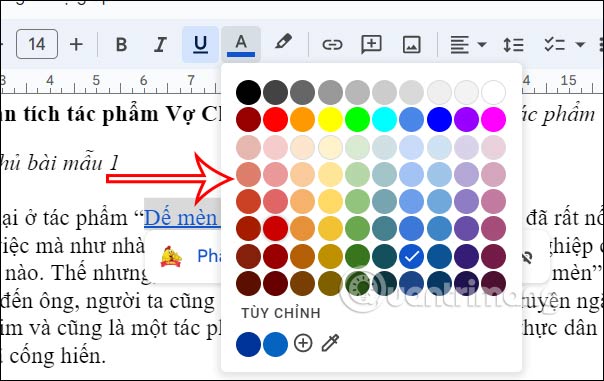Insert a link with the chain icon
This screenshot has height=381, width=604.
(332, 45)
